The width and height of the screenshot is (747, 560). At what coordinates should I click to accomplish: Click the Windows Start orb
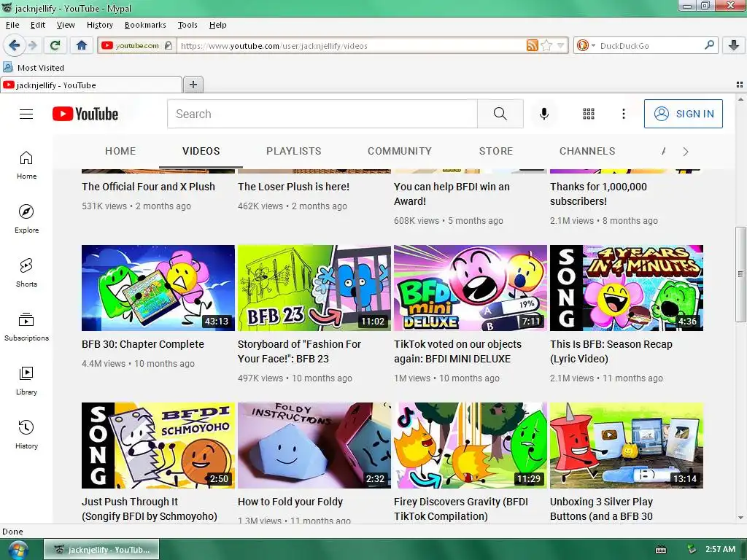18,551
